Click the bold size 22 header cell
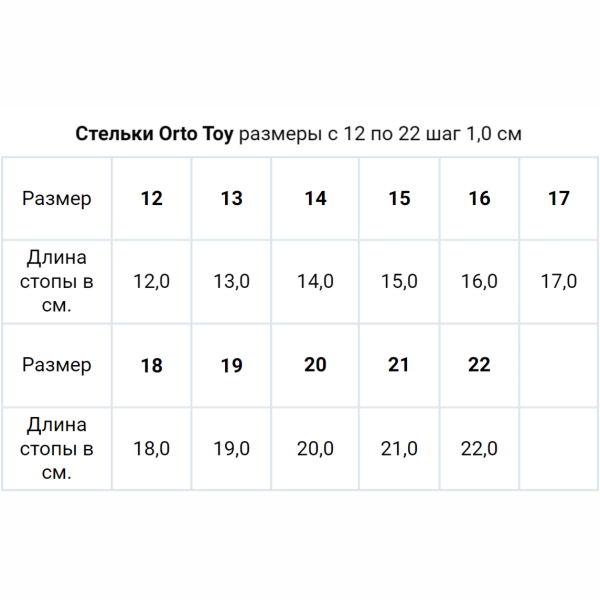This screenshot has width=600, height=600. pyautogui.click(x=479, y=365)
